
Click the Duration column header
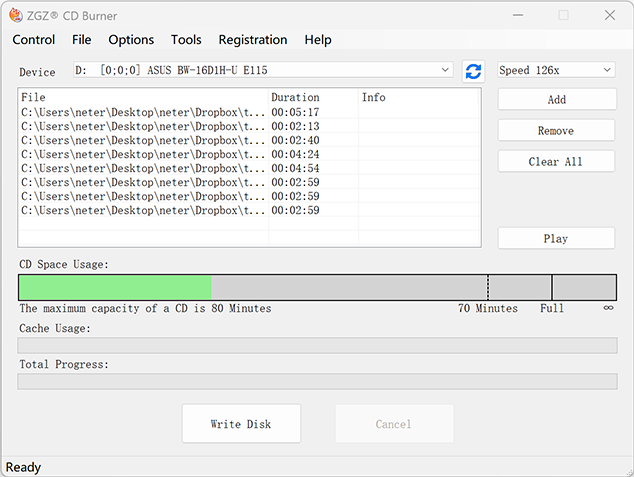click(313, 97)
